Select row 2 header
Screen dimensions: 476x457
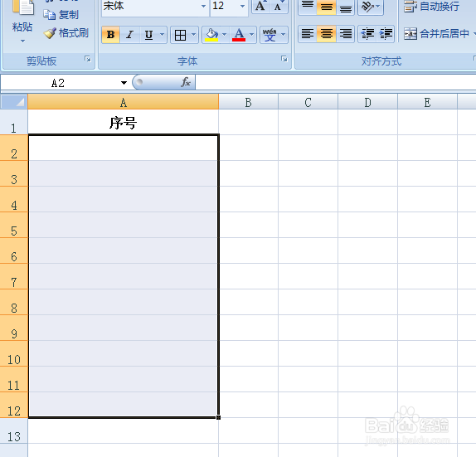click(13, 148)
